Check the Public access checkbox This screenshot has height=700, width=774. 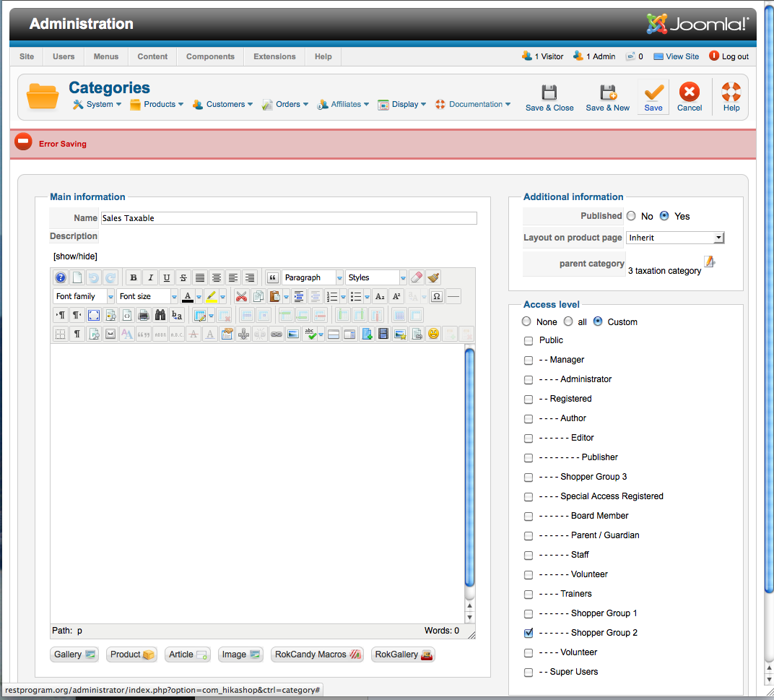529,340
